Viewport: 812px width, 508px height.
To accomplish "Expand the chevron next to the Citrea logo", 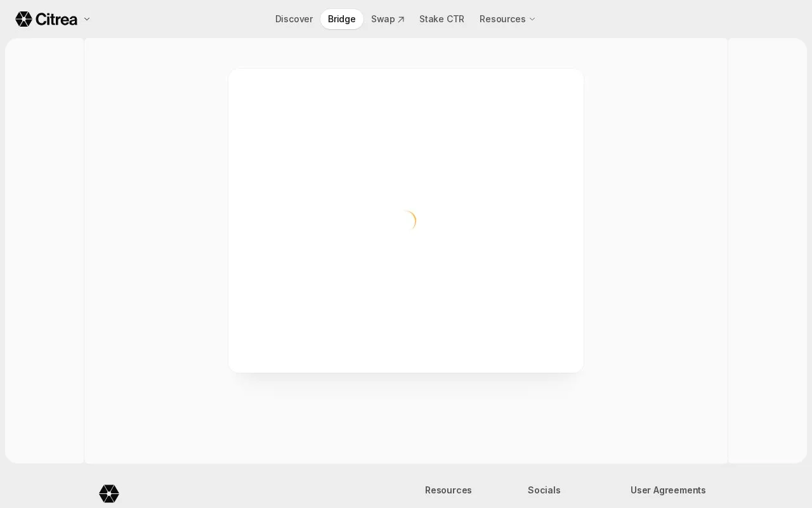I will pos(87,19).
